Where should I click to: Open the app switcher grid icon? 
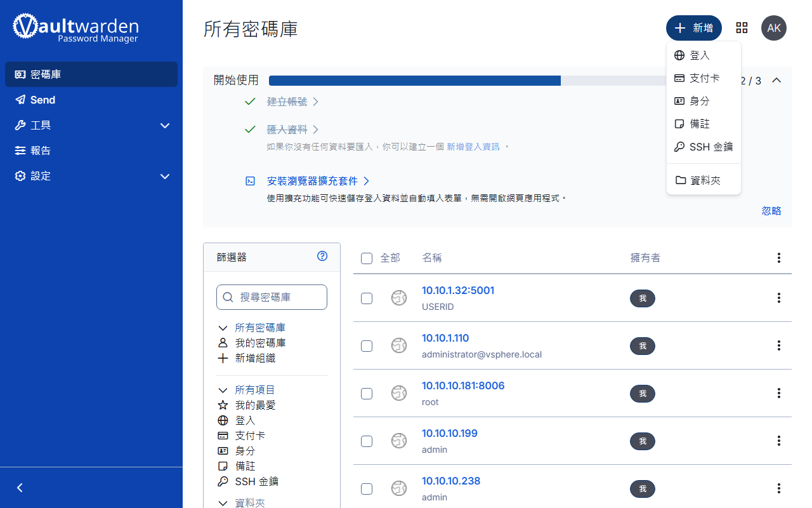tap(742, 28)
